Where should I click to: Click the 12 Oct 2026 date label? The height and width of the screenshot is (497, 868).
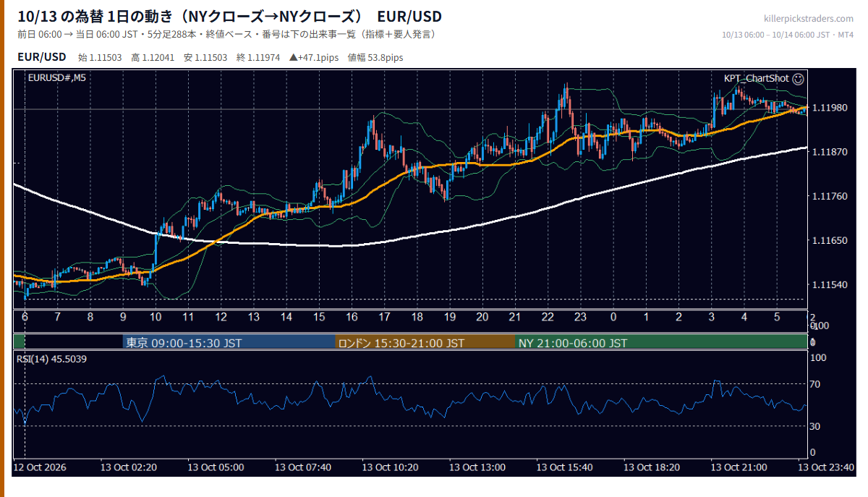point(40,467)
